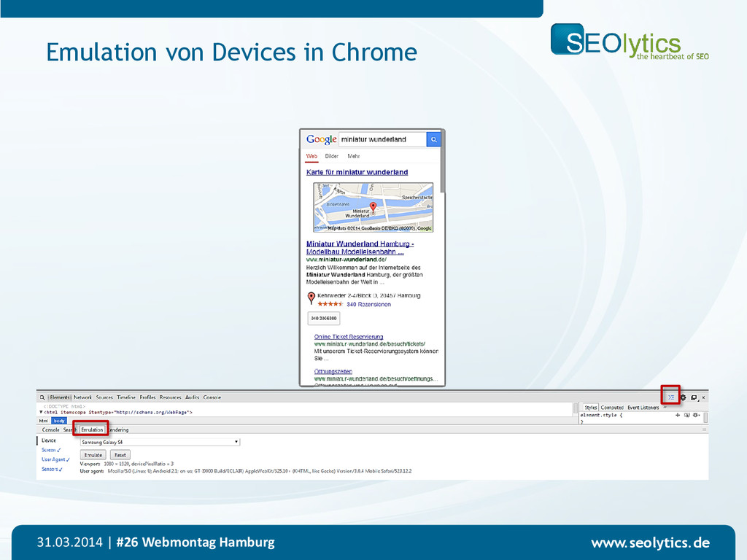Select Google Web results tab
The image size is (747, 560).
tap(311, 156)
